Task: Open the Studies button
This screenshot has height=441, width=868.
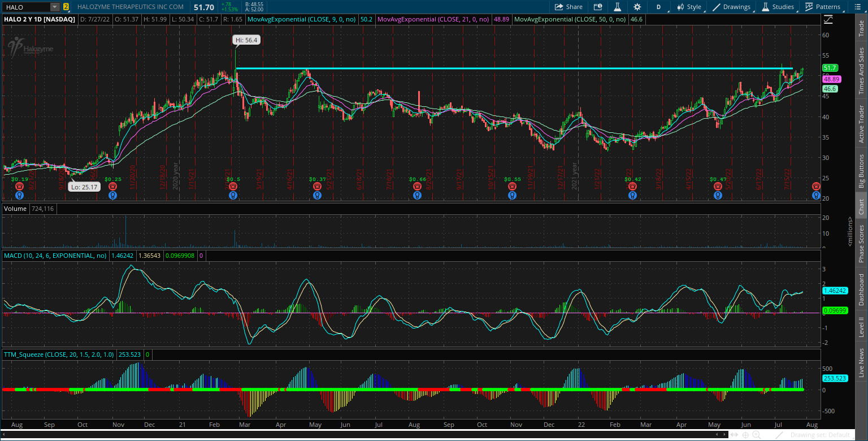Action: pos(779,7)
